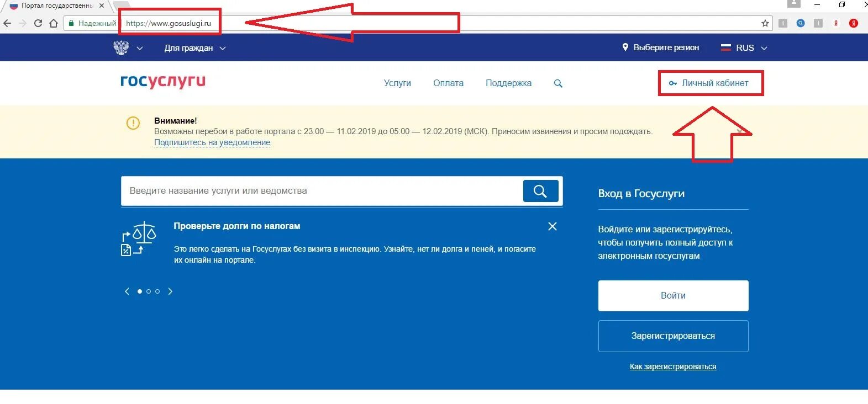Click the forward navigation arrow
This screenshot has height=404, width=868.
23,23
